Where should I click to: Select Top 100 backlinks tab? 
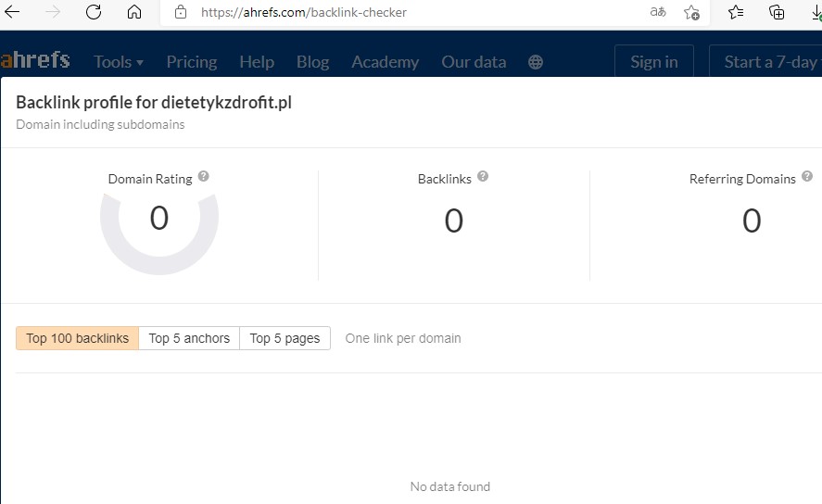[78, 338]
